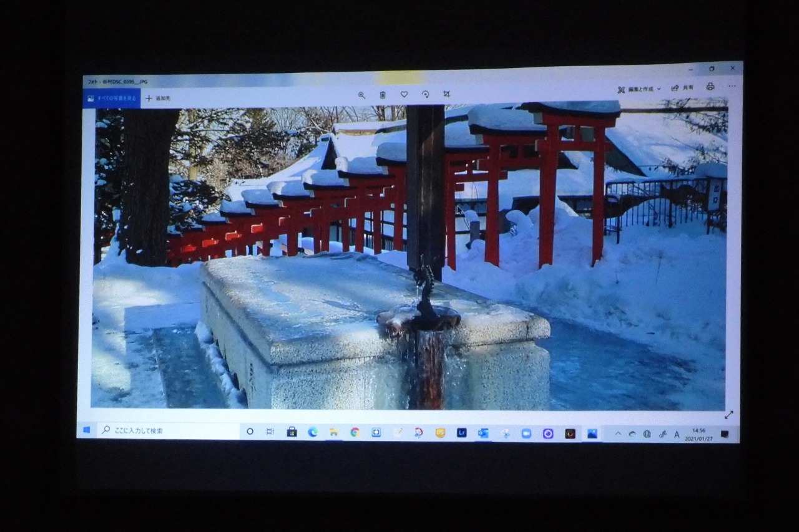Delete the photo with trash icon

click(x=383, y=95)
